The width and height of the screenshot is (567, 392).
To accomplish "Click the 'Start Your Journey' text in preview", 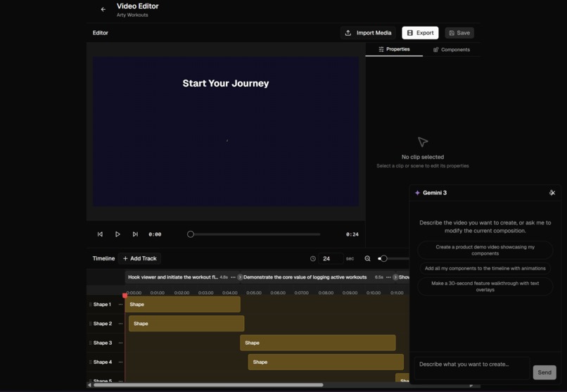I will click(226, 84).
